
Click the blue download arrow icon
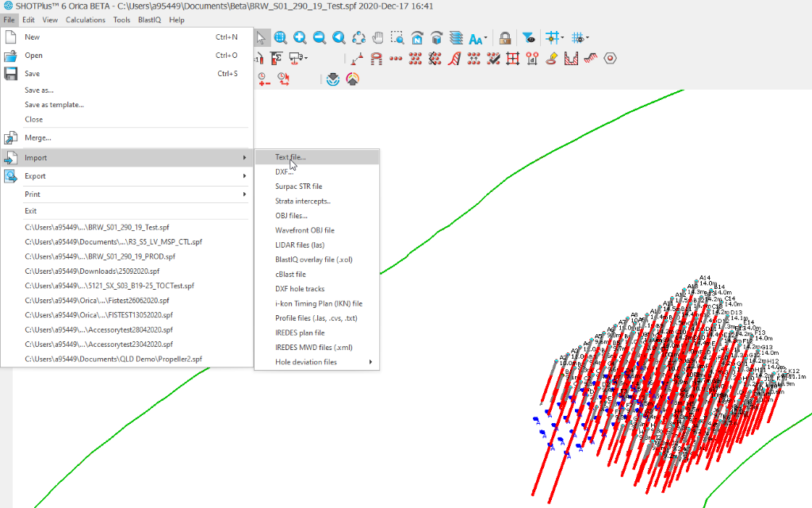(332, 79)
